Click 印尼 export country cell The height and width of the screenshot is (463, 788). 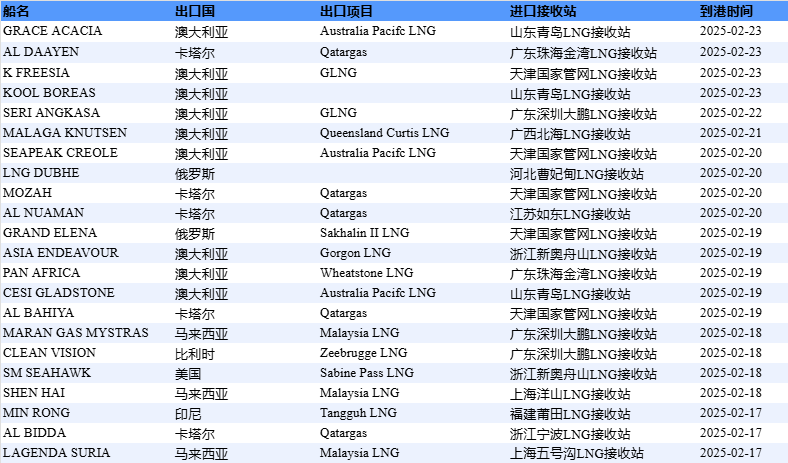pos(188,415)
